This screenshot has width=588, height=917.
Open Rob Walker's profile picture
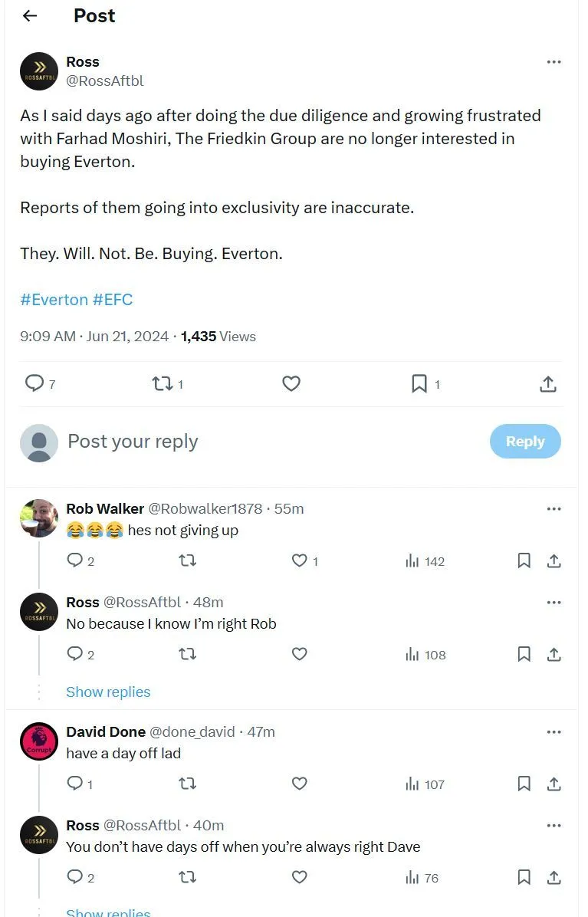point(39,518)
